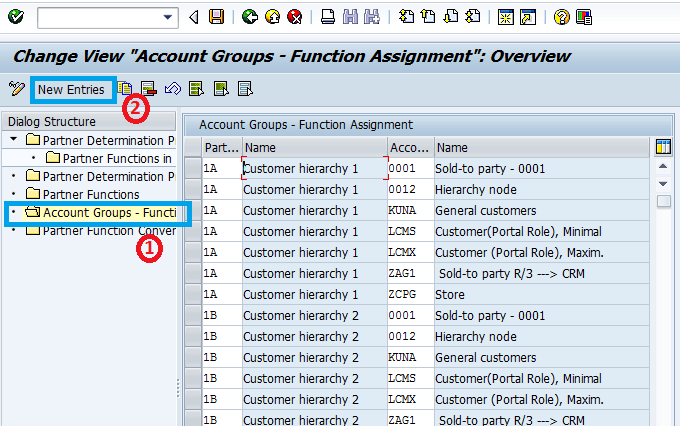
Task: Open the command field dropdown arrow
Action: [x=166, y=17]
